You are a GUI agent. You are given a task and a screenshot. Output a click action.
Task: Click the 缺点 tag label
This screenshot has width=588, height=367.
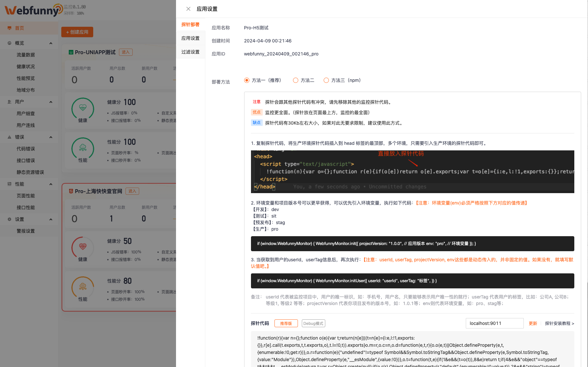click(257, 123)
